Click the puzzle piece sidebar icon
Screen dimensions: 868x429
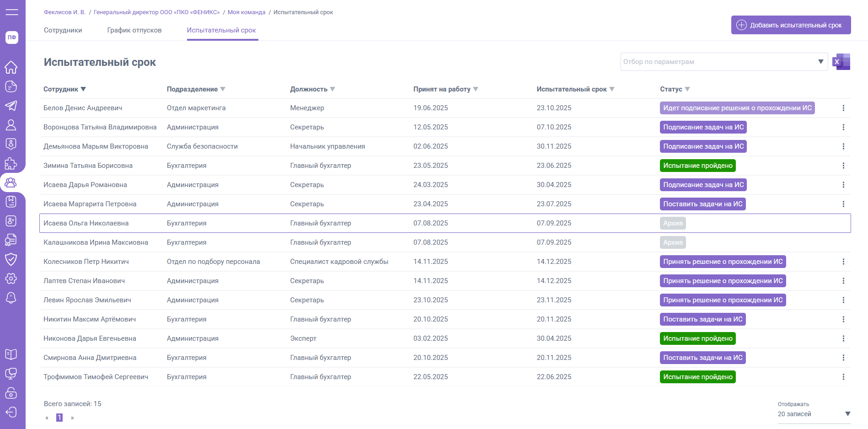pyautogui.click(x=11, y=163)
